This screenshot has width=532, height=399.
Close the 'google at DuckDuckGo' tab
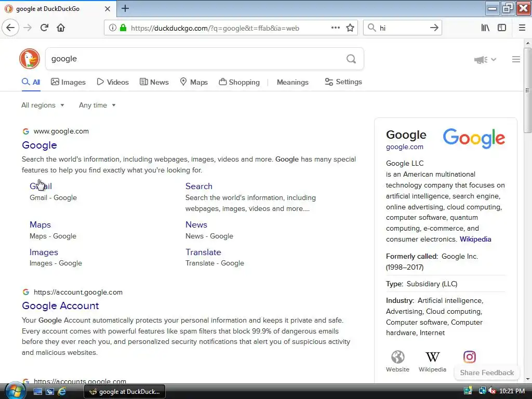point(107,9)
